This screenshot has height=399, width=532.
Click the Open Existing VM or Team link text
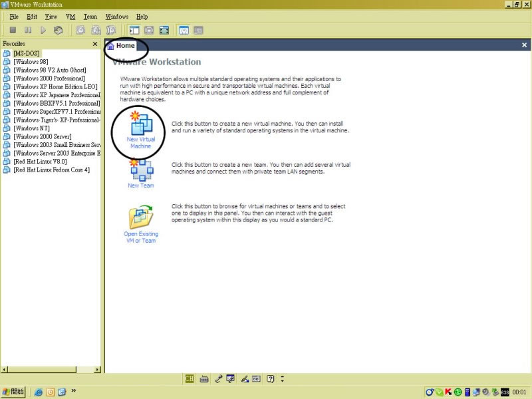141,237
